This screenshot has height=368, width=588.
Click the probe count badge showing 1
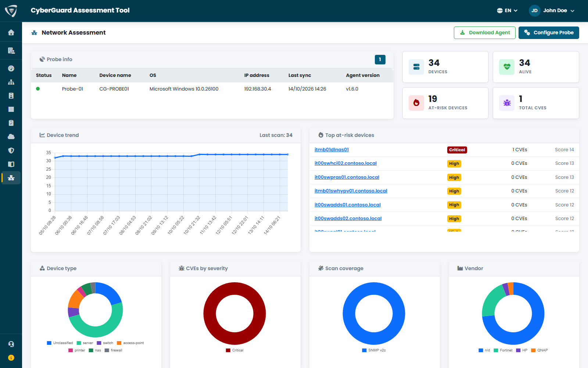pos(380,60)
